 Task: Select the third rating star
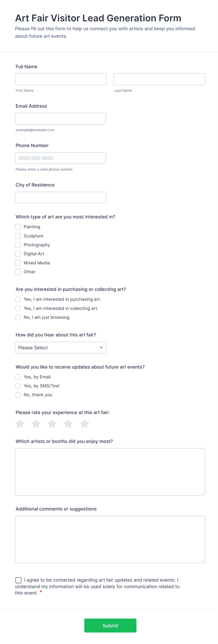pyautogui.click(x=52, y=424)
